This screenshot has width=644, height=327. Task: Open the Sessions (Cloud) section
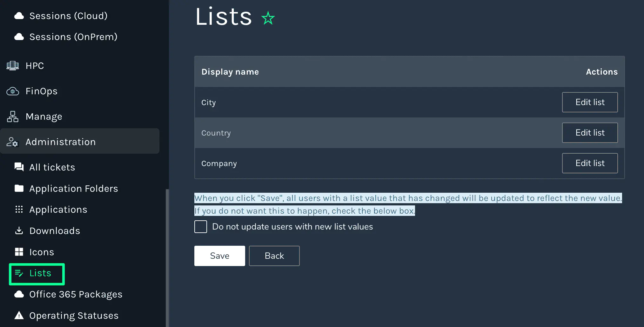pyautogui.click(x=69, y=16)
